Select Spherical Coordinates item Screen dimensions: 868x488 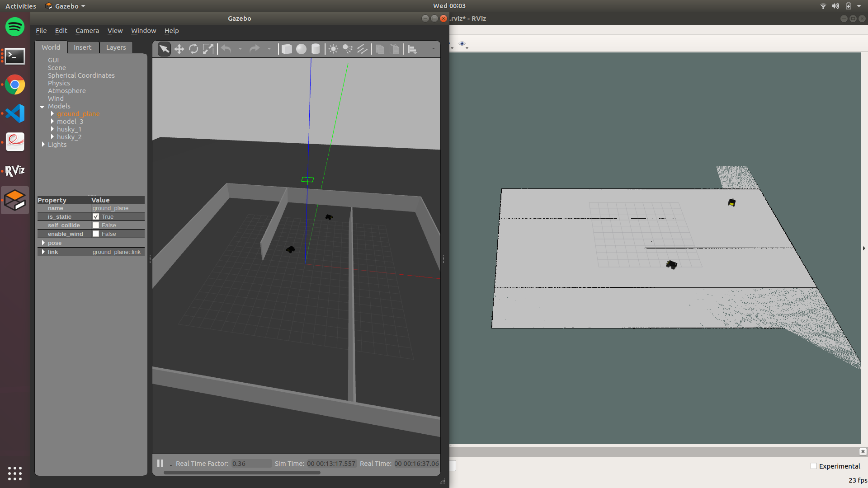pyautogui.click(x=81, y=75)
